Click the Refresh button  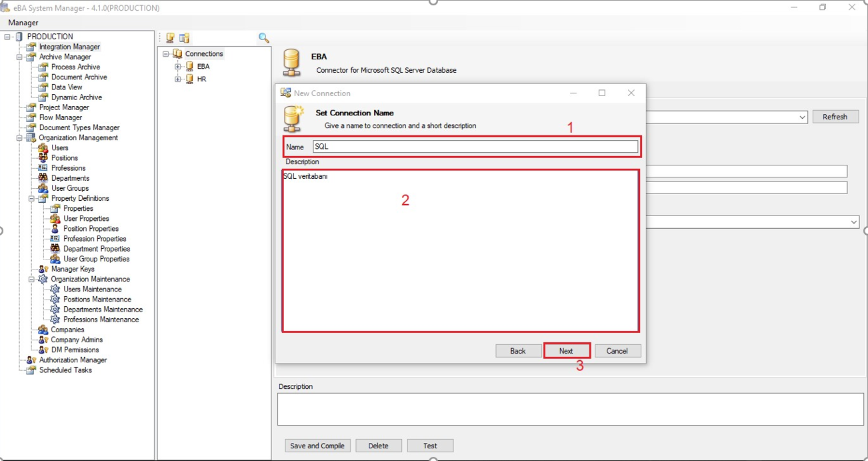click(835, 117)
